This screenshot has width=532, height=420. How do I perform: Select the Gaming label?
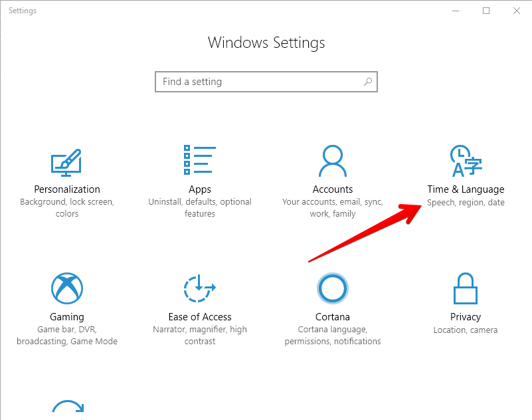point(67,317)
